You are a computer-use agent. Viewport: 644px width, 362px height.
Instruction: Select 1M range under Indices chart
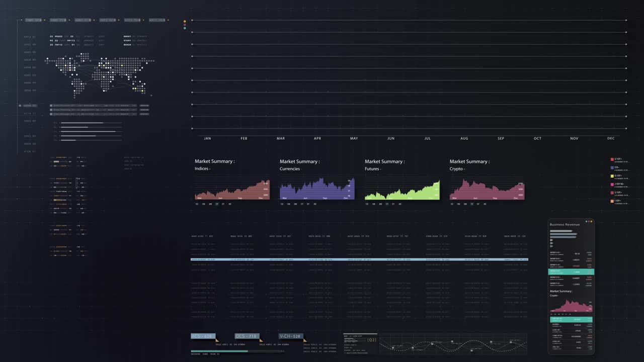coord(204,204)
